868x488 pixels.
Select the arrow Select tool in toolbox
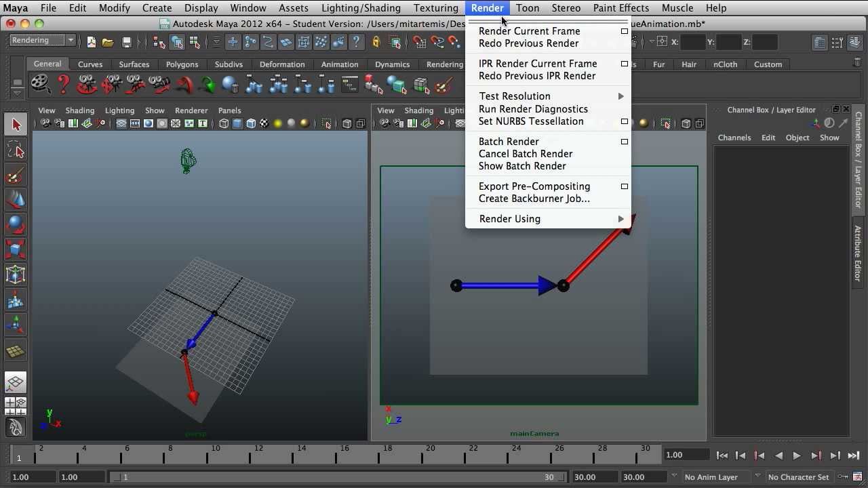(x=16, y=125)
